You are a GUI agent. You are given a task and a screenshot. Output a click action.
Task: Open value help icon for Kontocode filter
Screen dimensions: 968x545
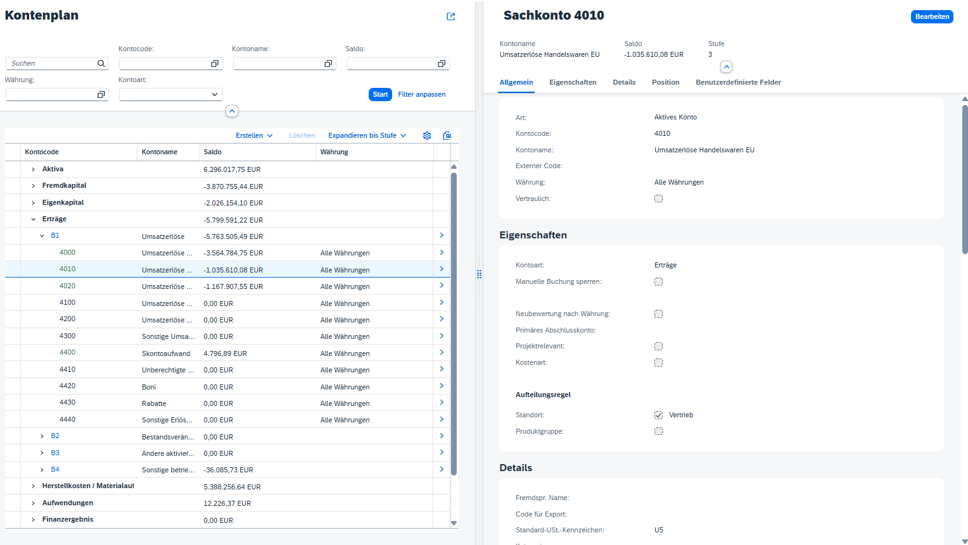pyautogui.click(x=215, y=64)
